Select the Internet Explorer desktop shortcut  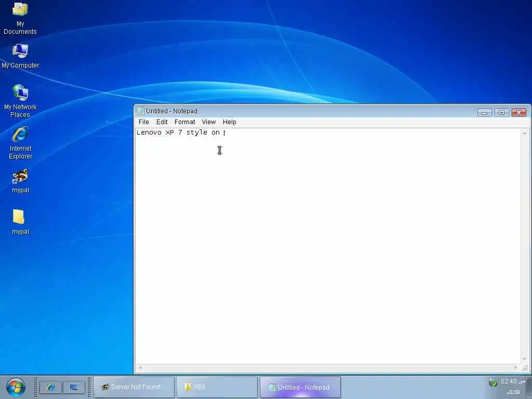coord(20,143)
